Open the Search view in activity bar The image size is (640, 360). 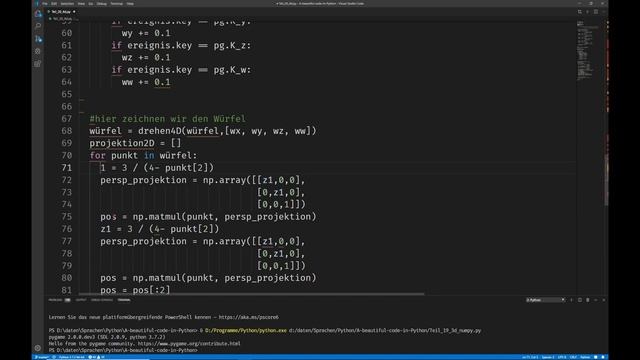38,26
